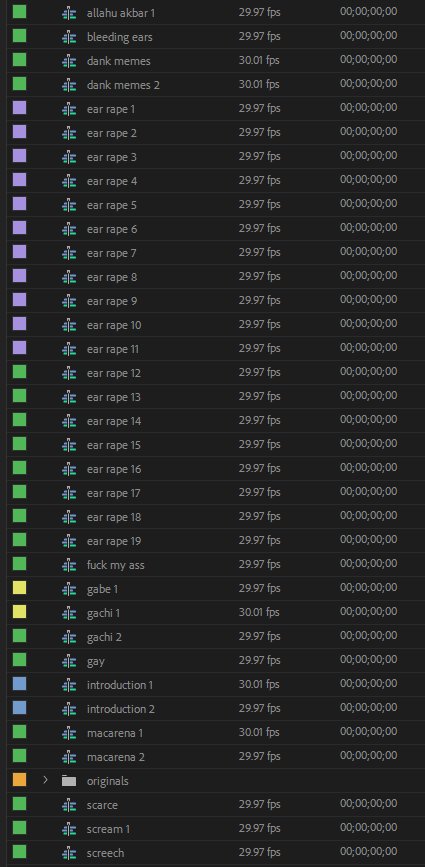Viewport: 425px width, 867px height.
Task: Click the sequence icon of ear rape 17
Action: [x=69, y=493]
